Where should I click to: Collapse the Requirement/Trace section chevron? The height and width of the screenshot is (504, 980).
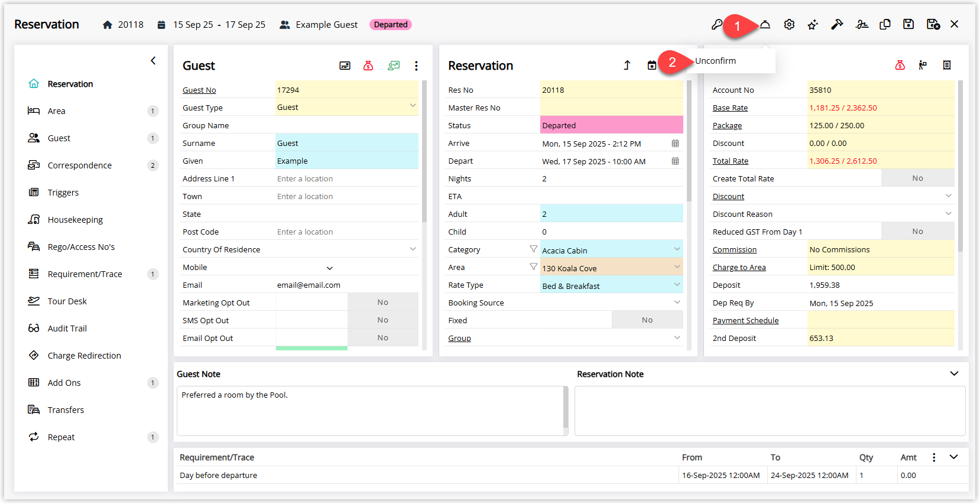[x=954, y=457]
